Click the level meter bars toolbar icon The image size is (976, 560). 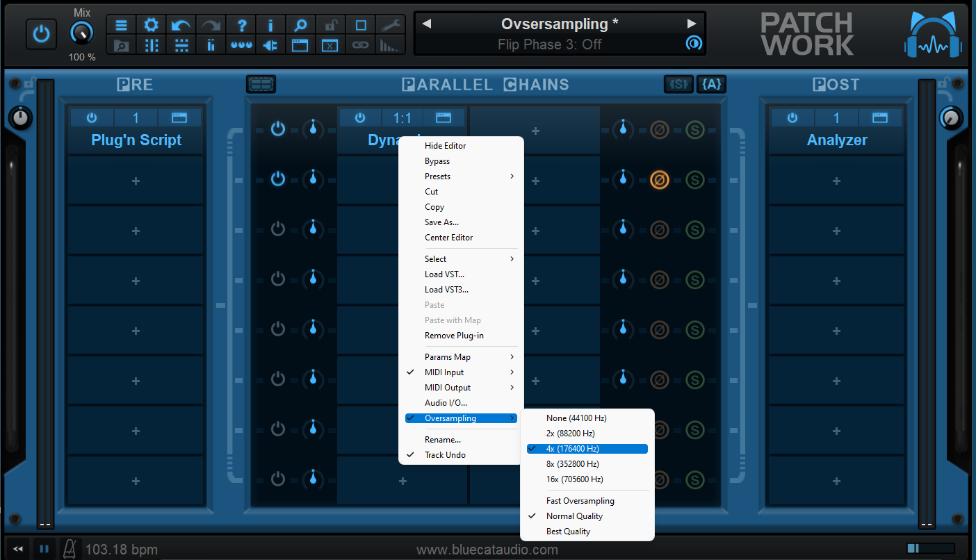[x=391, y=45]
